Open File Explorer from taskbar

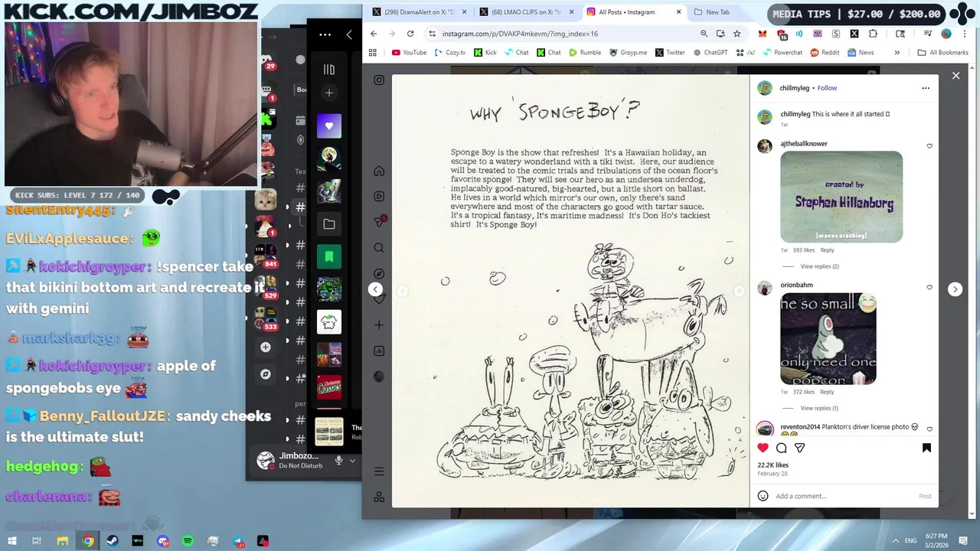click(63, 541)
